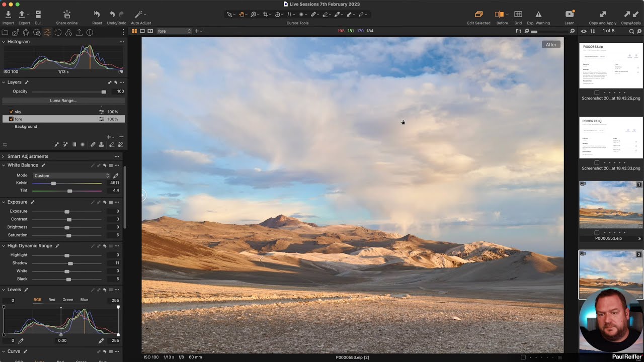This screenshot has height=362, width=644.
Task: Toggle the browser eye filter icon
Action: (x=584, y=31)
